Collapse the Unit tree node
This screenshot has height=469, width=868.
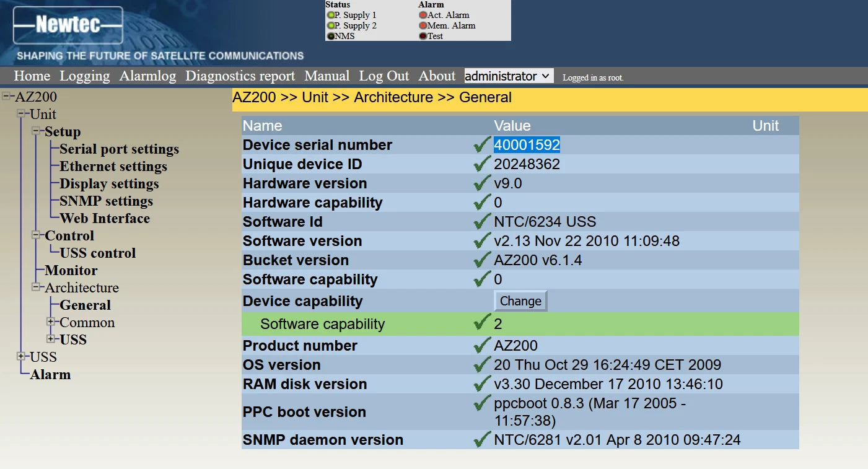(22, 113)
